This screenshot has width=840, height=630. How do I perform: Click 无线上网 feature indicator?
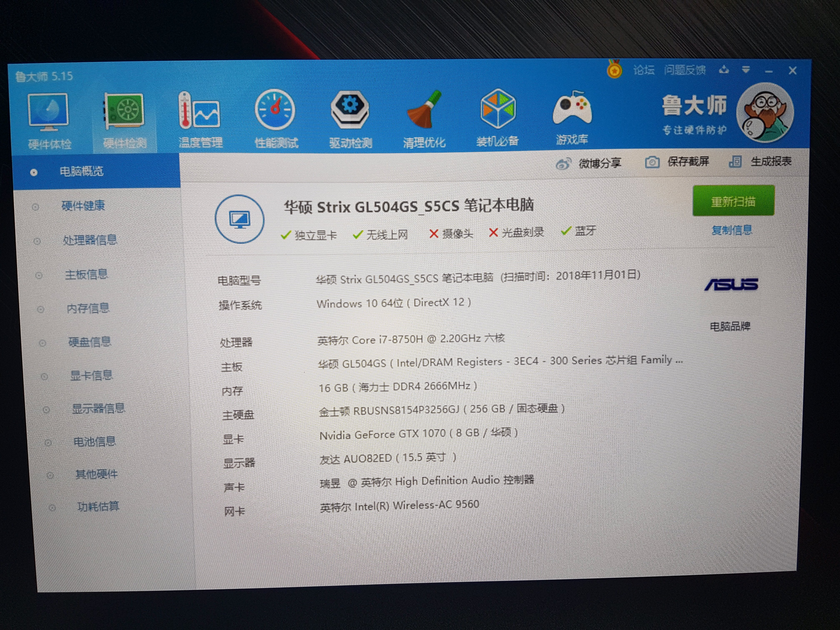click(380, 234)
